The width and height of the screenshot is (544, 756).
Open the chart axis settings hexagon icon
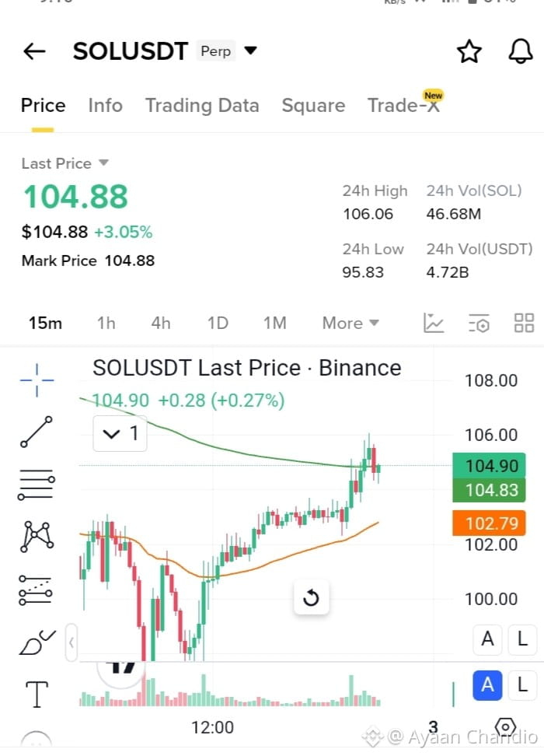[505, 727]
